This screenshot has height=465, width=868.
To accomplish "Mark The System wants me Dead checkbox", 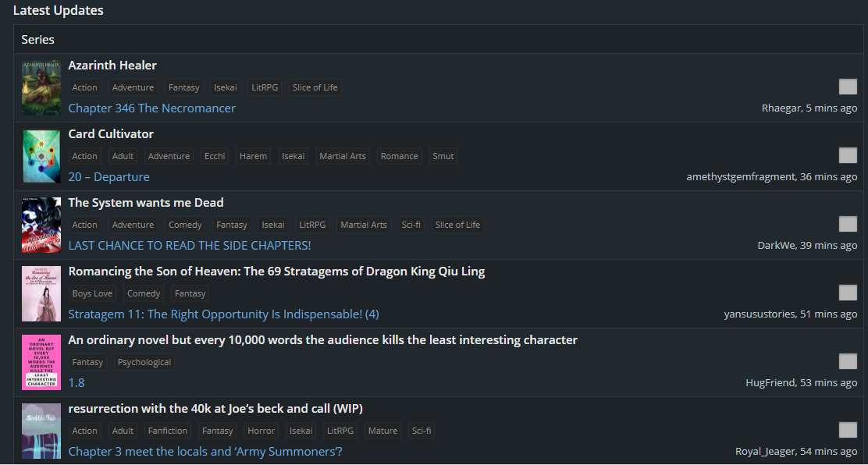I will [848, 224].
